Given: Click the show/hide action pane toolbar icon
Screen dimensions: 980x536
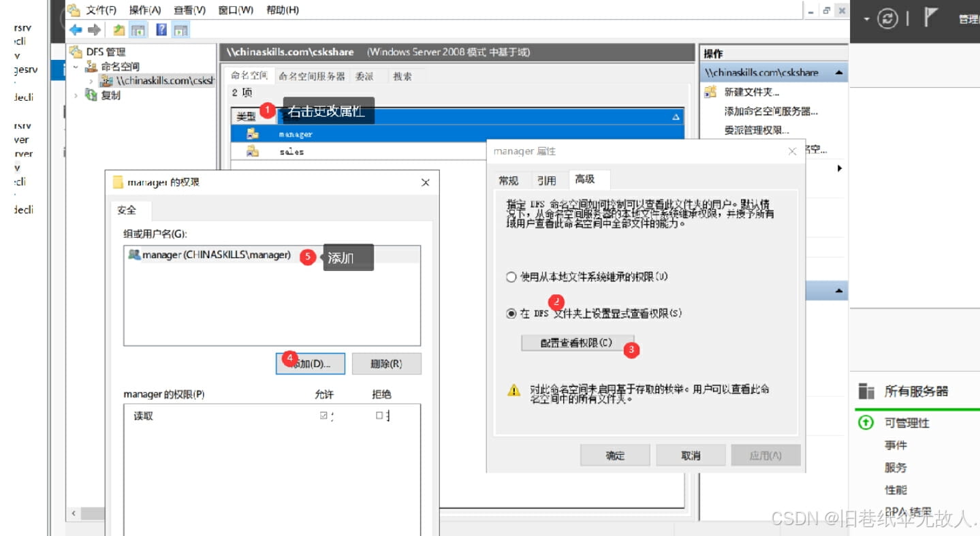Looking at the screenshot, I should 180,30.
